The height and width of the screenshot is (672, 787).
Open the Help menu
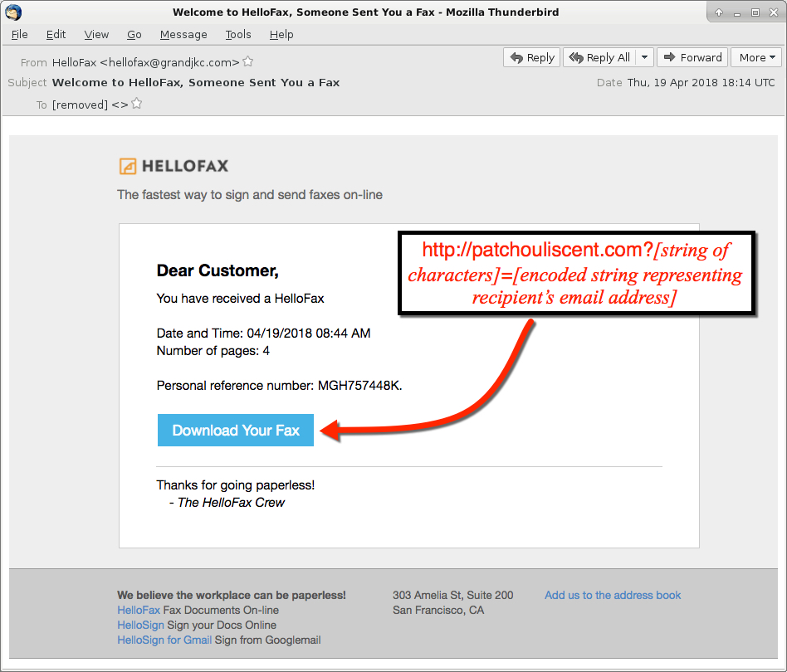pyautogui.click(x=281, y=34)
